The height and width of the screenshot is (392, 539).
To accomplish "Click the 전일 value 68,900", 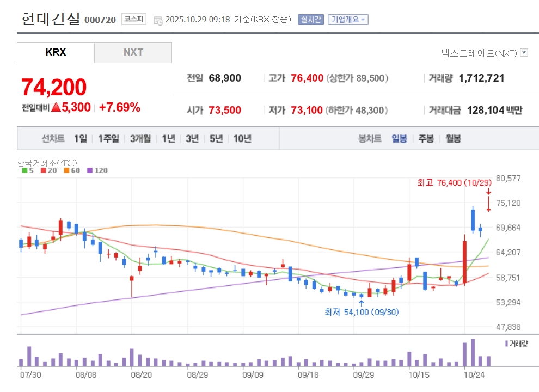I will tap(225, 78).
